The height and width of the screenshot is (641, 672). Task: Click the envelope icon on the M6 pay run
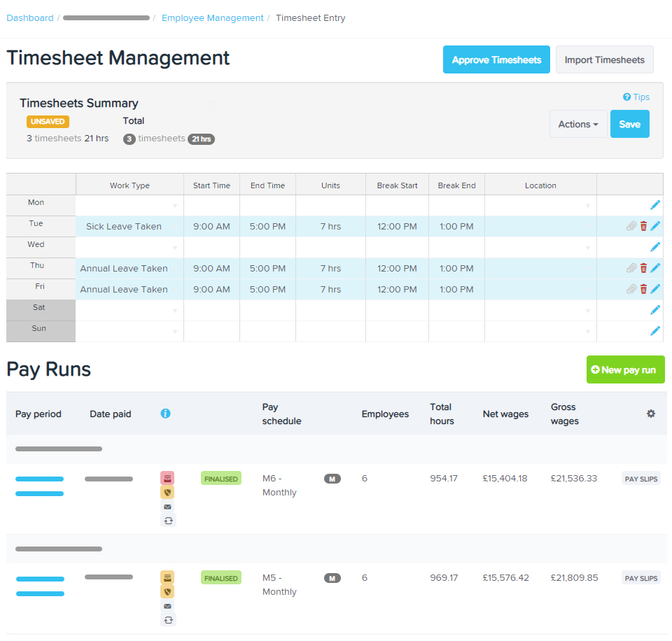(x=167, y=507)
